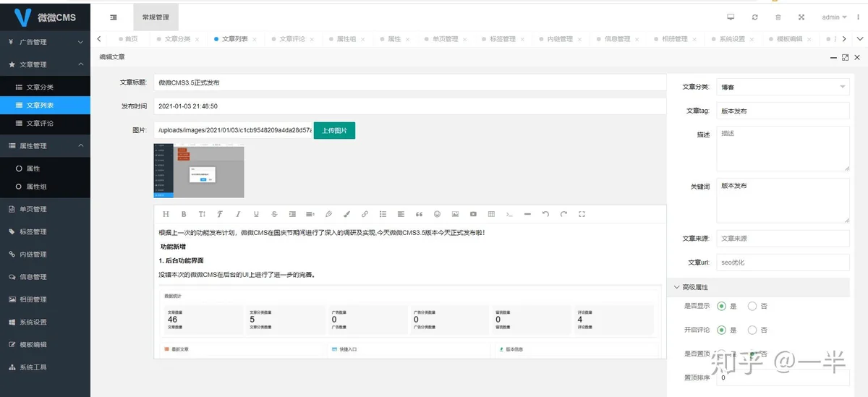Switch to the 首页 tab
The image size is (868, 397).
click(x=128, y=39)
